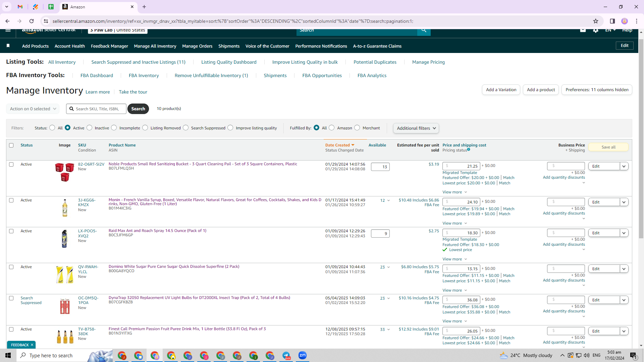
Task: Open the Chrome profile avatar
Action: pos(625,21)
